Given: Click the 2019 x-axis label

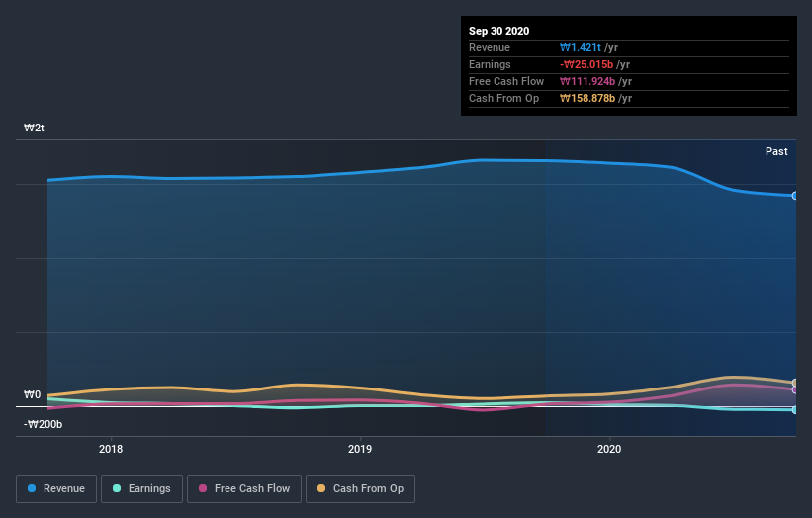Looking at the screenshot, I should (360, 449).
